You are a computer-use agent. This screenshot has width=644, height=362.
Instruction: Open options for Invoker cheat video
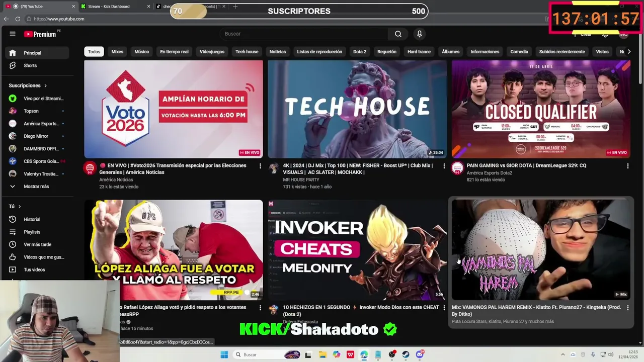(444, 308)
